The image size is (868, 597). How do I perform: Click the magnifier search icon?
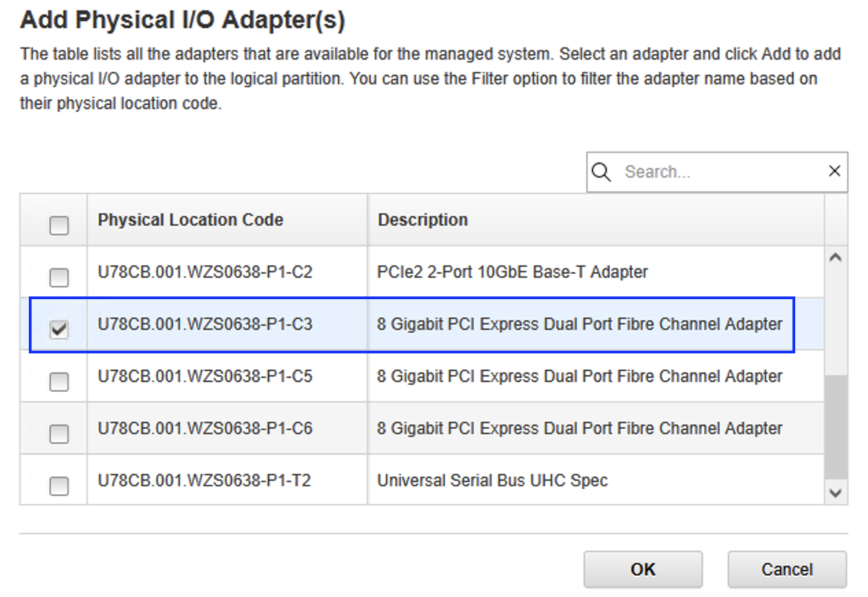point(601,172)
